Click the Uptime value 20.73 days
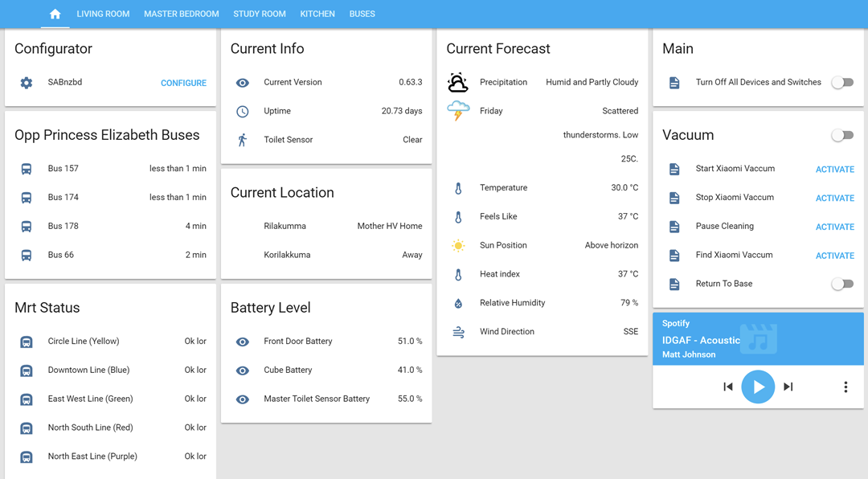 click(x=401, y=111)
